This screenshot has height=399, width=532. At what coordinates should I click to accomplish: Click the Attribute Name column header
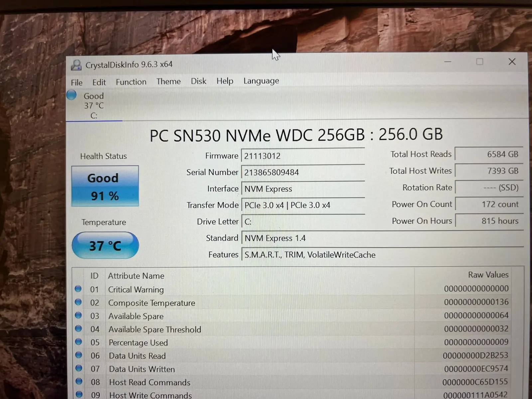pyautogui.click(x=136, y=276)
